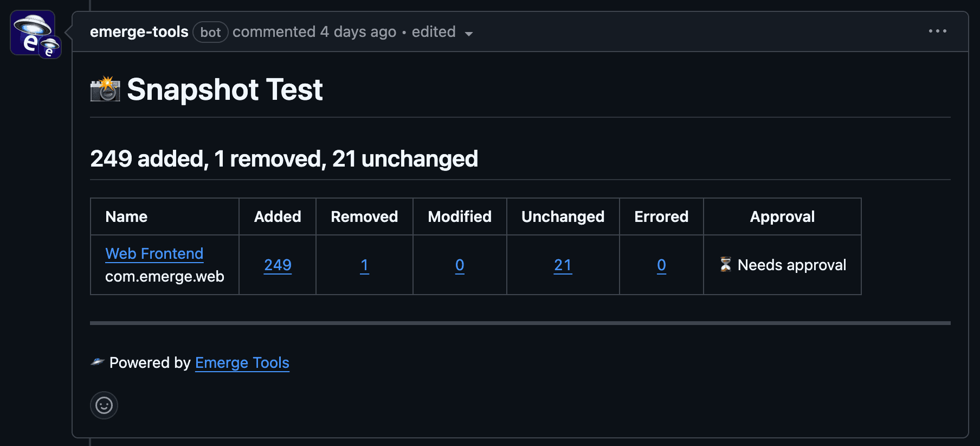Open the emoji reaction smiley picker
Image resolution: width=980 pixels, height=446 pixels.
pyautogui.click(x=104, y=405)
